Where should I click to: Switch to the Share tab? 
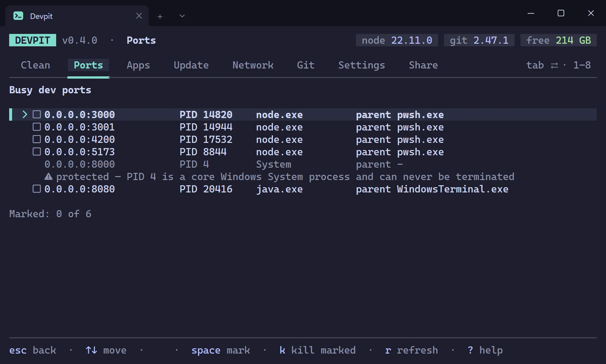coord(423,65)
